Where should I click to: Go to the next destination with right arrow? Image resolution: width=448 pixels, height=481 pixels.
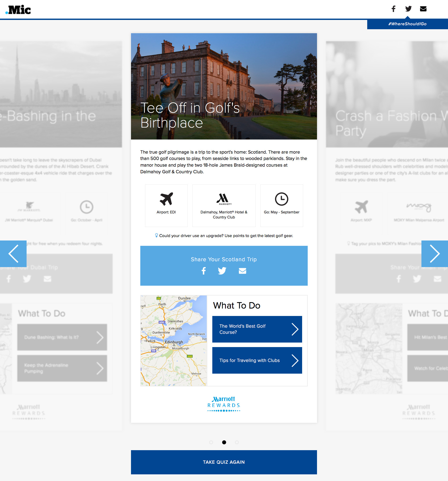434,254
